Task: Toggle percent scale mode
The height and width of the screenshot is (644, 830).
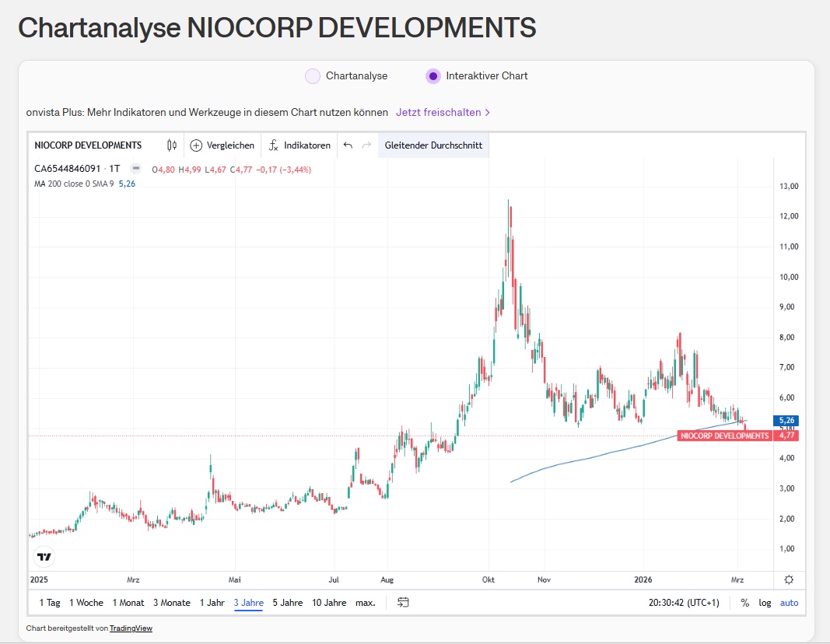Action: pyautogui.click(x=744, y=603)
